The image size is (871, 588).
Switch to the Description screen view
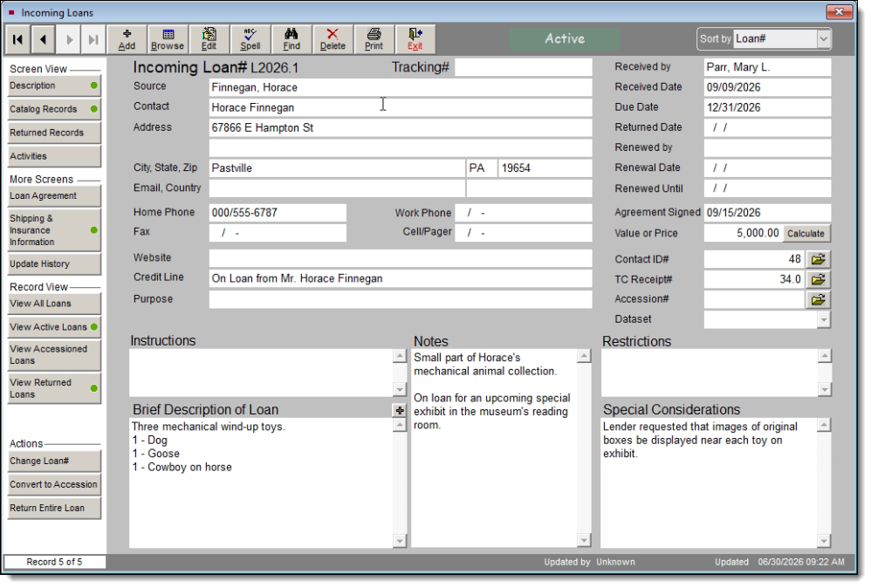[x=54, y=86]
